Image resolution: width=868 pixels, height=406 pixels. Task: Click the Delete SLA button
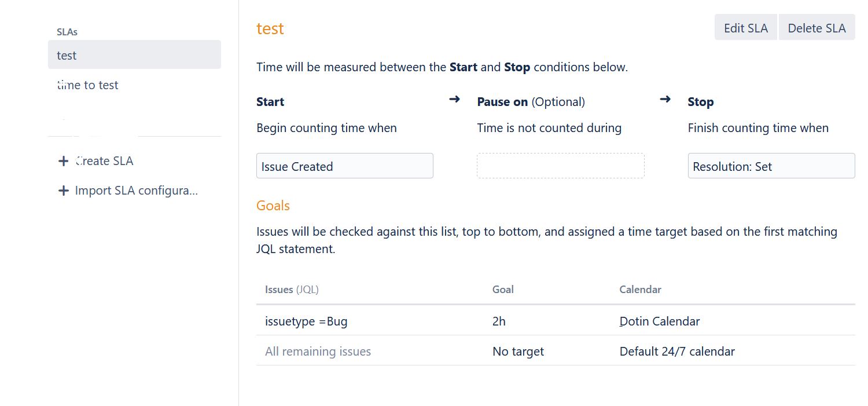click(x=816, y=28)
